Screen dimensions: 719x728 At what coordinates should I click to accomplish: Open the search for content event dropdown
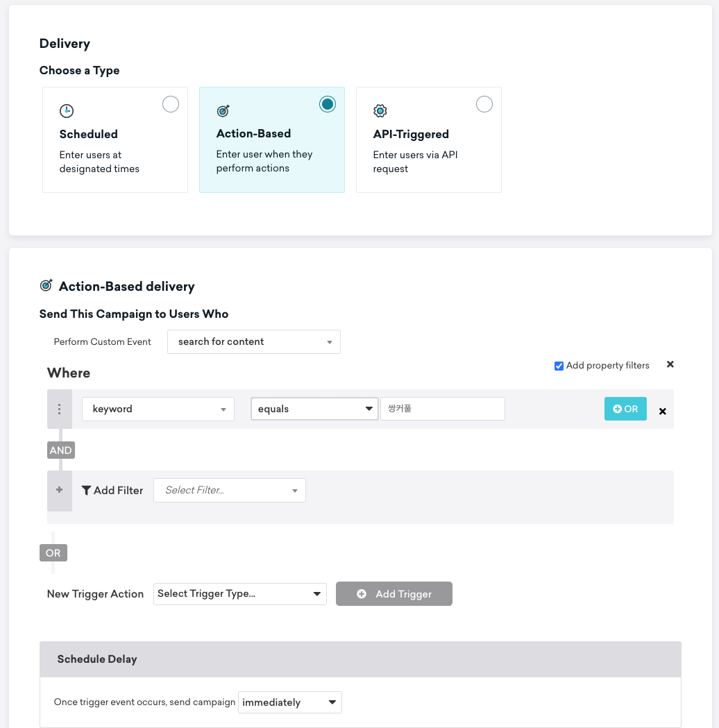point(254,341)
